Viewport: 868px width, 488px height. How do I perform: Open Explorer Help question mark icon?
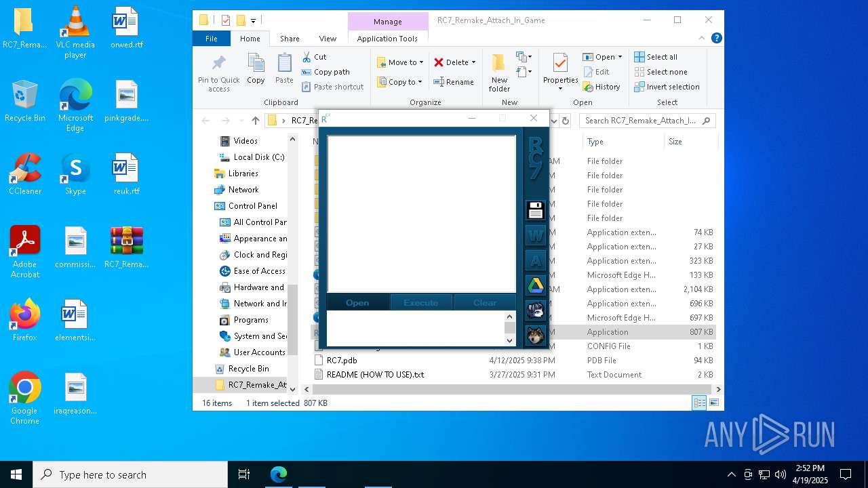[x=716, y=39]
